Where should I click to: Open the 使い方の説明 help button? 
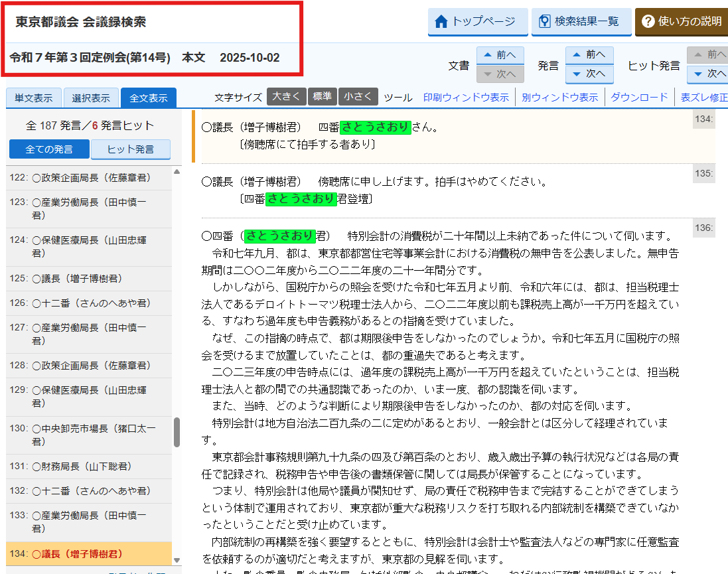(682, 21)
